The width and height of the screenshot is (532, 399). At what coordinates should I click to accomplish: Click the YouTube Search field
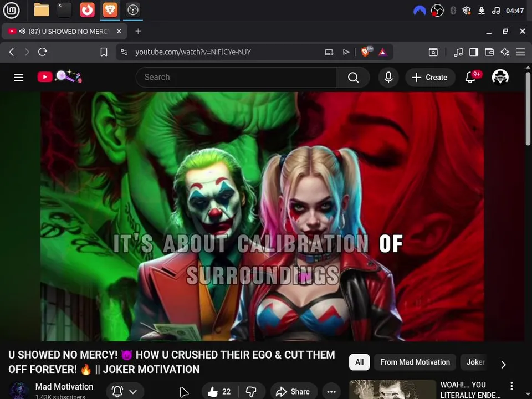[236, 78]
